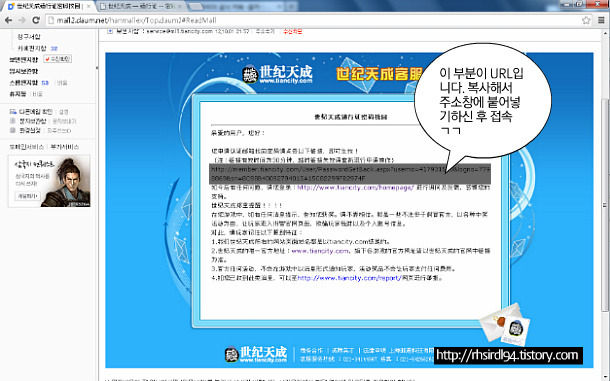Click the spam count 53 beside 스팸편지함
Image resolution: width=610 pixels, height=381 pixels.
45,83
